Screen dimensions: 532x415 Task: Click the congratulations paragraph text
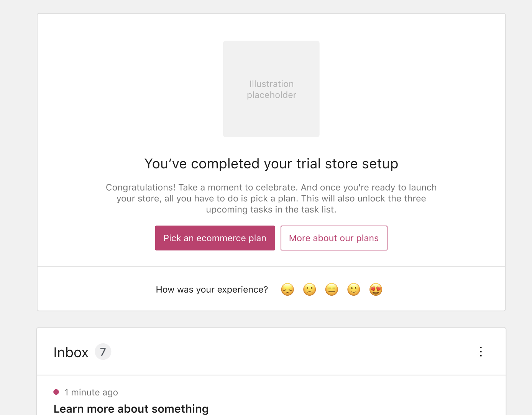point(271,198)
